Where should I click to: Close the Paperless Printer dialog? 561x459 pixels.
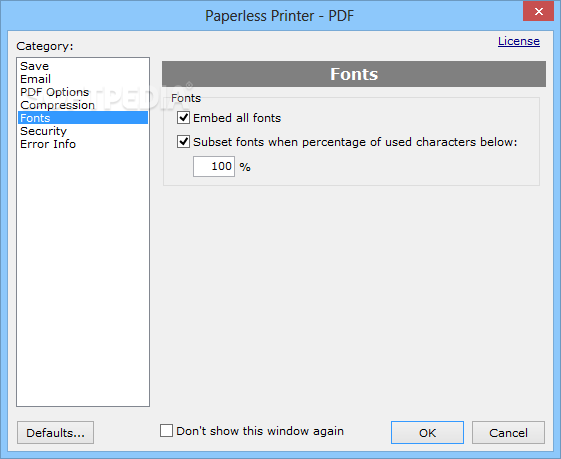click(538, 11)
